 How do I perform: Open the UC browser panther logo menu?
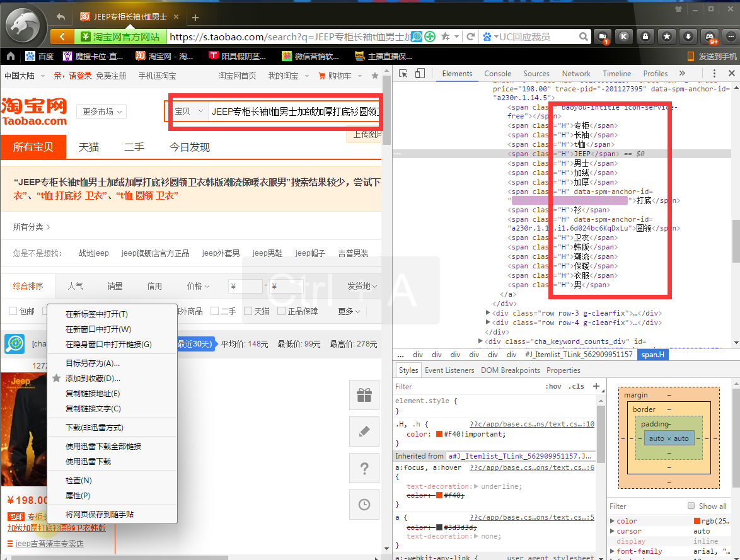(x=25, y=26)
